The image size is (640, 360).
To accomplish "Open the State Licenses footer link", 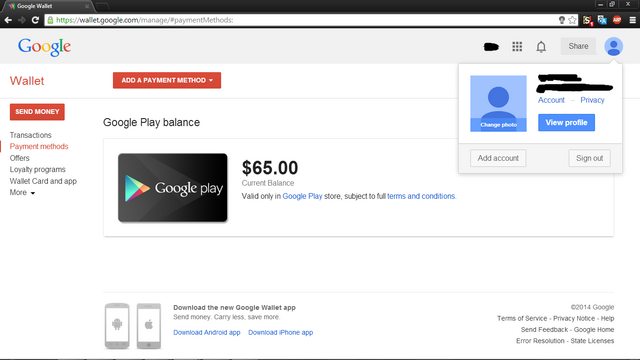I will pyautogui.click(x=592, y=340).
